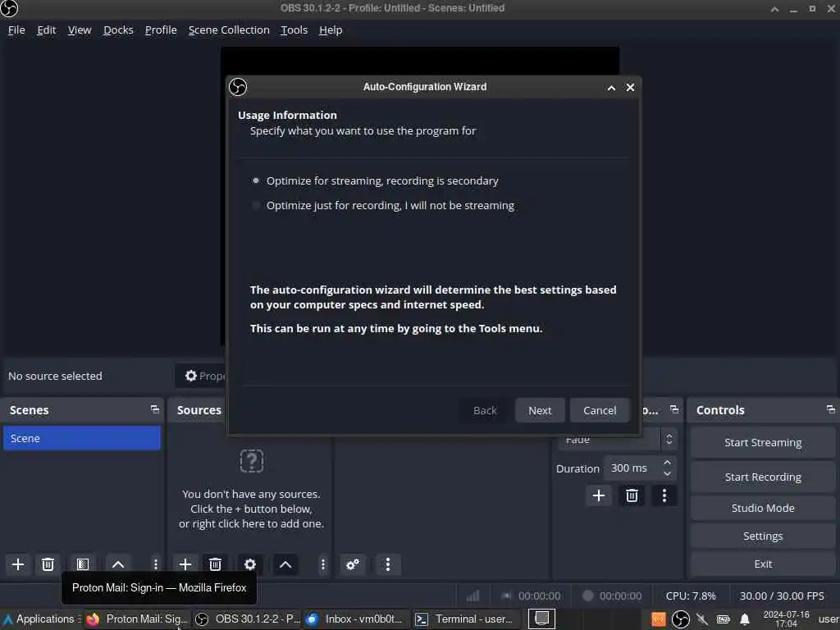This screenshot has height=630, width=840.
Task: Open transition properties three-dot menu
Action: pos(664,495)
